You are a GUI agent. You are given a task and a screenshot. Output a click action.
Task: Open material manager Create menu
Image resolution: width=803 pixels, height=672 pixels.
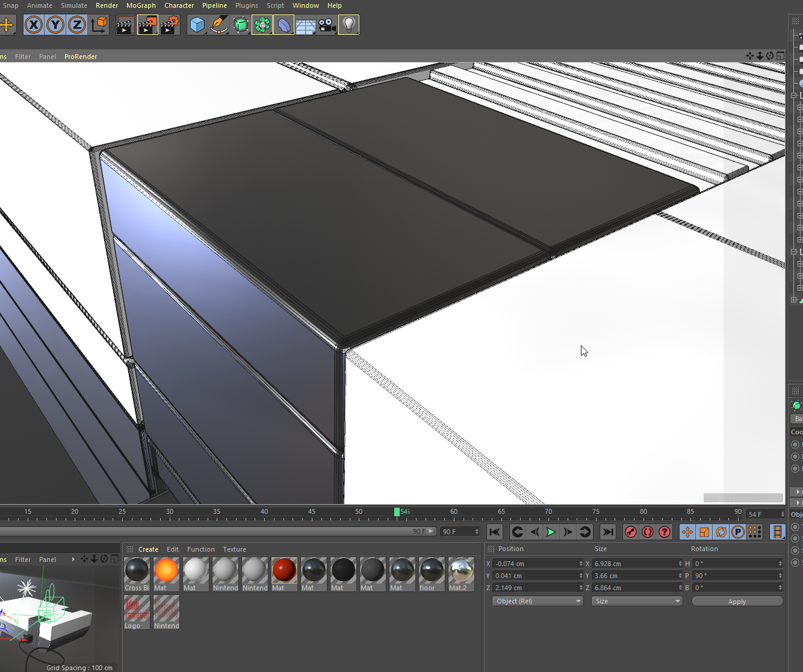pyautogui.click(x=148, y=549)
